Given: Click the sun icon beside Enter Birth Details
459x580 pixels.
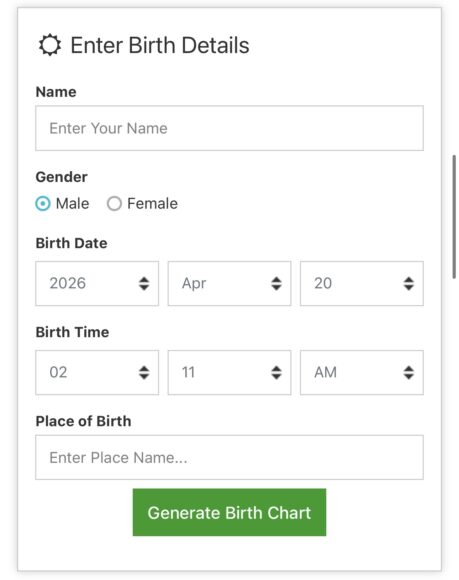Looking at the screenshot, I should coord(50,45).
